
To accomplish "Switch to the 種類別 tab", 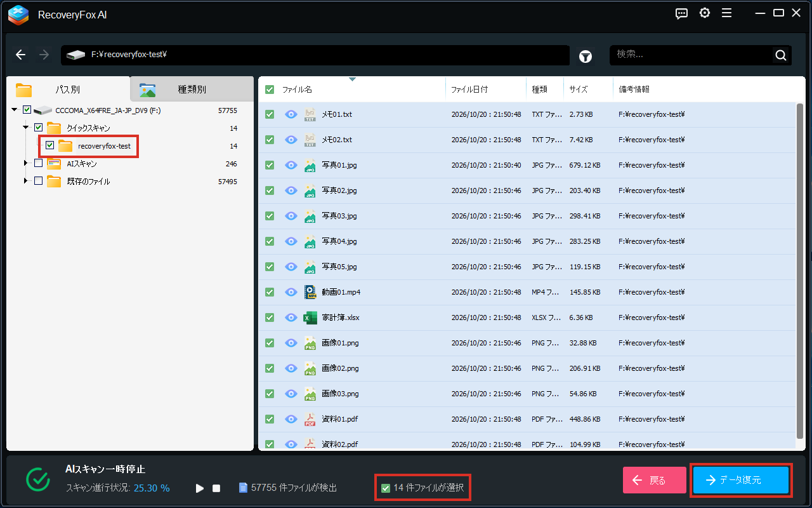I will [x=192, y=90].
